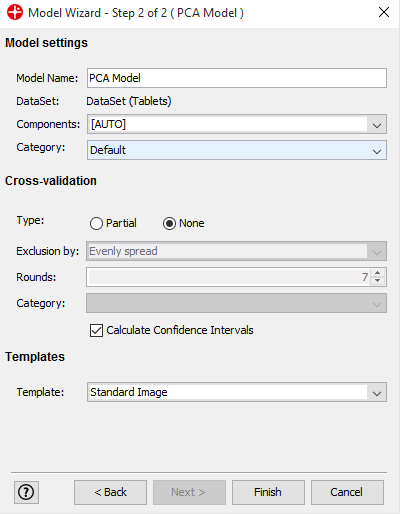The image size is (400, 514).
Task: Open the Template Standard Image dropdown
Action: [237, 392]
